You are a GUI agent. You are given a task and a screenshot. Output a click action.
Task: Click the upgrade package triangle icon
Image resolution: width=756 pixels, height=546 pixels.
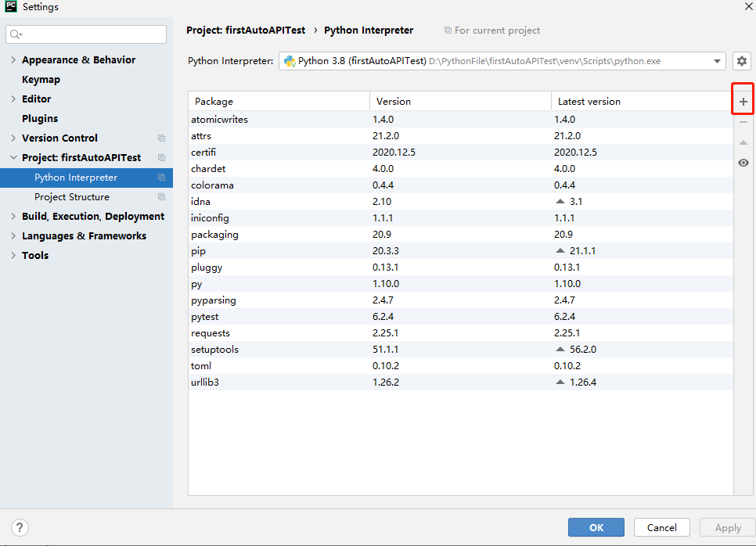[x=743, y=142]
